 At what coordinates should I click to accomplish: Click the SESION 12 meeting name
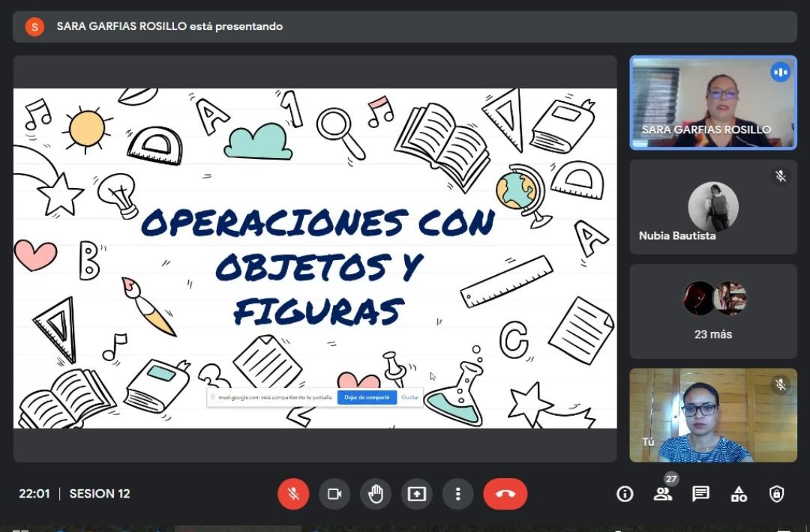click(x=100, y=494)
